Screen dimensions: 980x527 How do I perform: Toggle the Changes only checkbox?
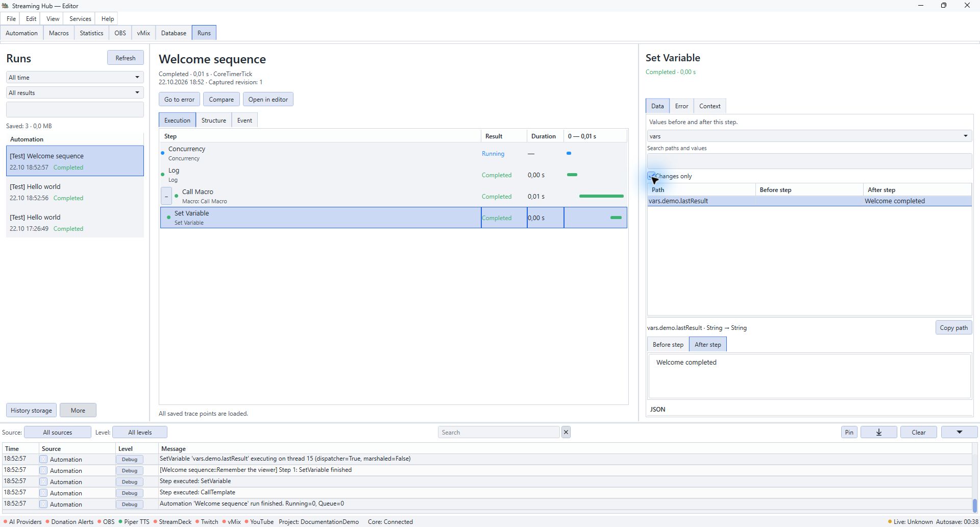[x=651, y=176]
